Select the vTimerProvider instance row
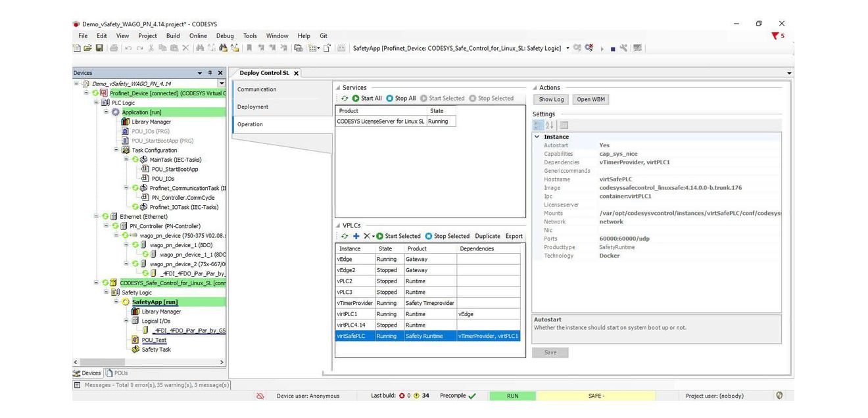This screenshot has height=418, width=868. (x=428, y=303)
